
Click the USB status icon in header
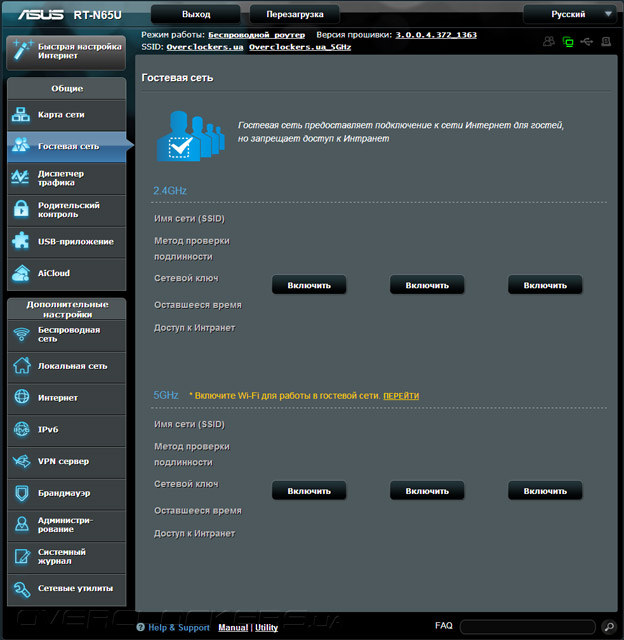pyautogui.click(x=586, y=42)
